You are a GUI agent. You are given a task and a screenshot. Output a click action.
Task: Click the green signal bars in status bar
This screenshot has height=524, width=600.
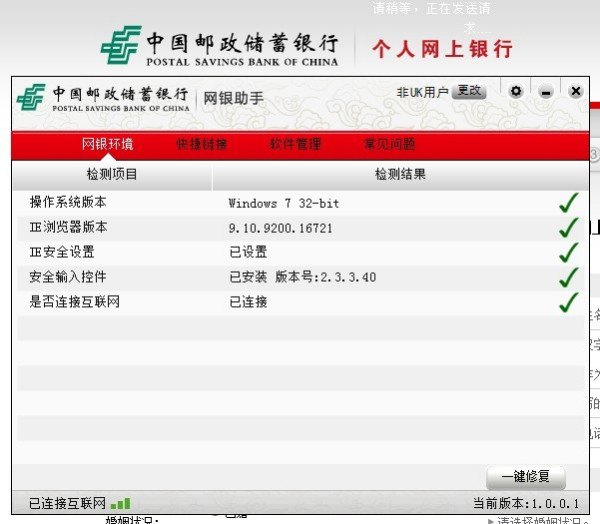click(x=121, y=504)
